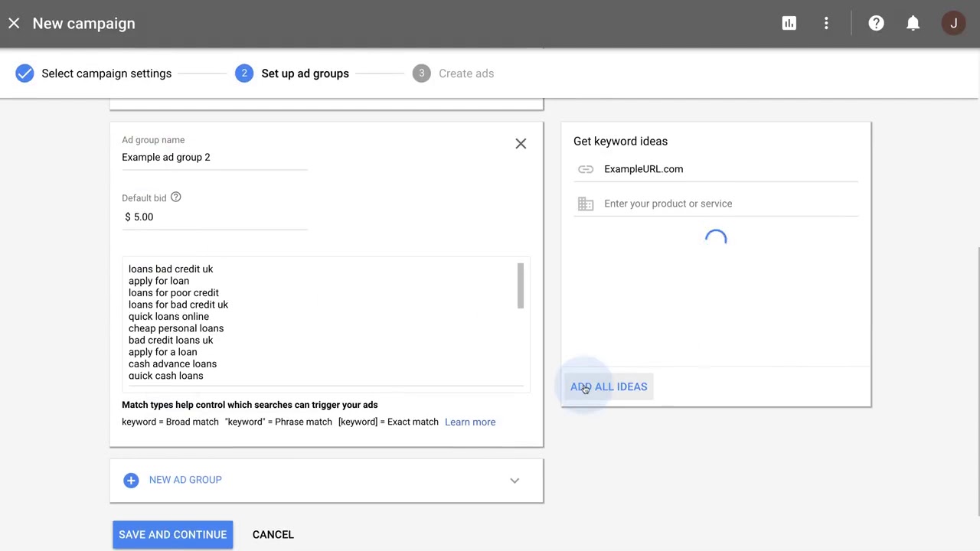
Task: Select keyword line 'bad credit loans uk'
Action: 171,341
